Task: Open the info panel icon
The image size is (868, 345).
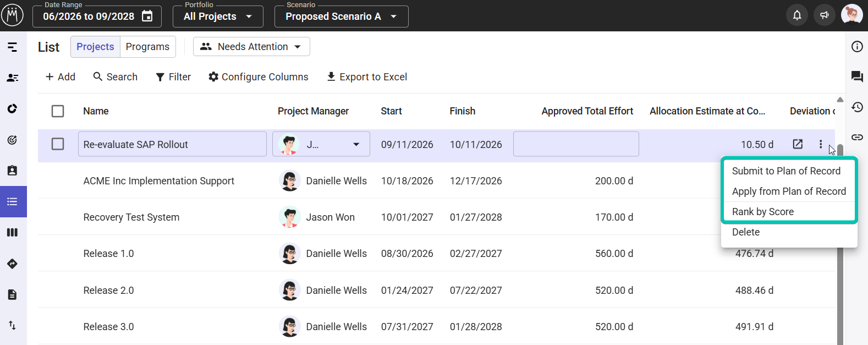Action: (857, 47)
